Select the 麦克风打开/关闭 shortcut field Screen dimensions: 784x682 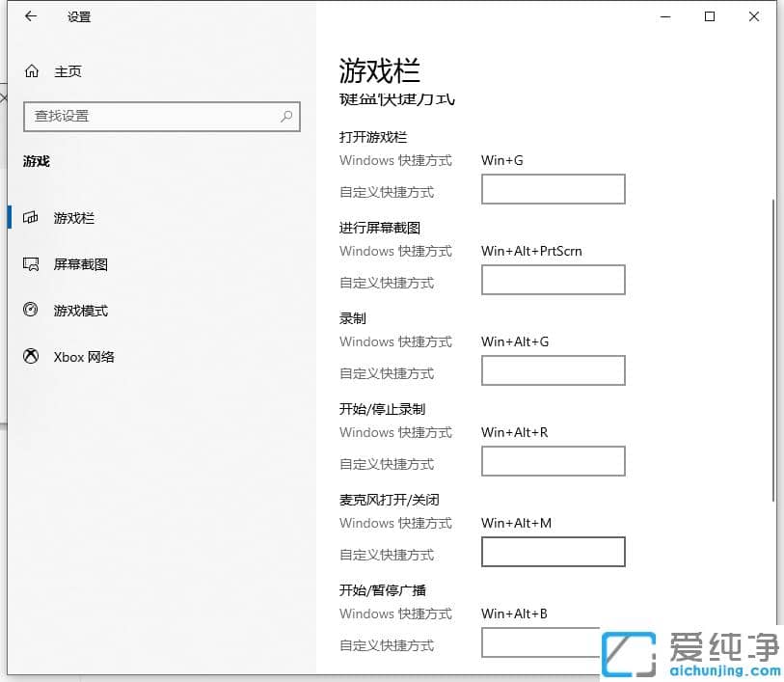click(x=553, y=551)
